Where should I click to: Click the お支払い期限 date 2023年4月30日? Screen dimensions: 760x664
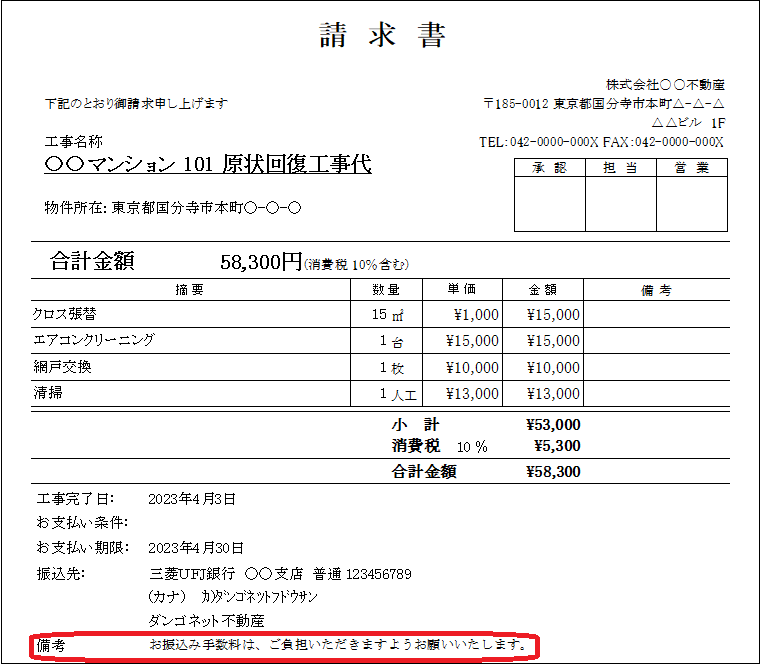point(195,548)
